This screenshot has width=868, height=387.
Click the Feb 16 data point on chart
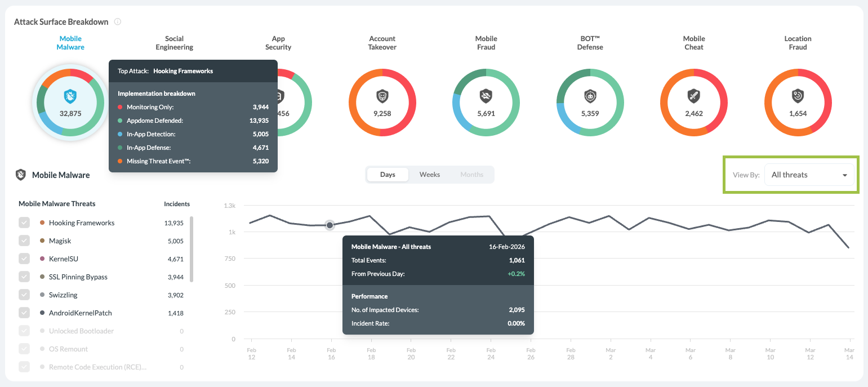[330, 225]
